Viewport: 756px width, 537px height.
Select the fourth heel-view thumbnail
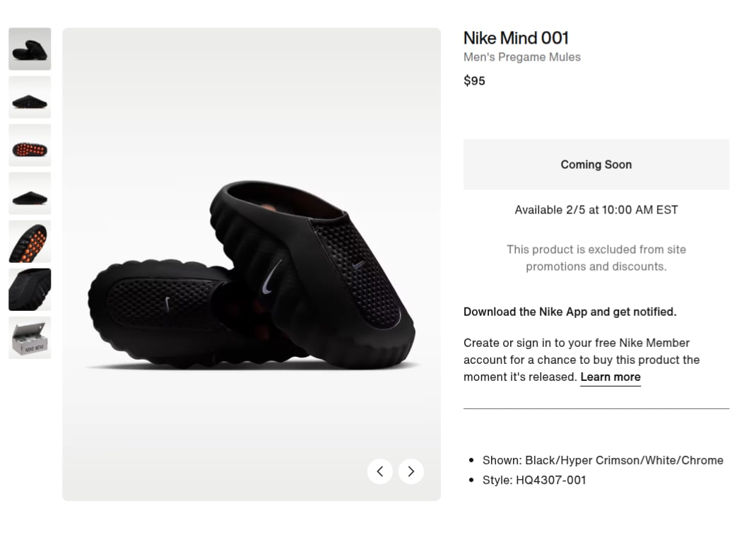30,193
